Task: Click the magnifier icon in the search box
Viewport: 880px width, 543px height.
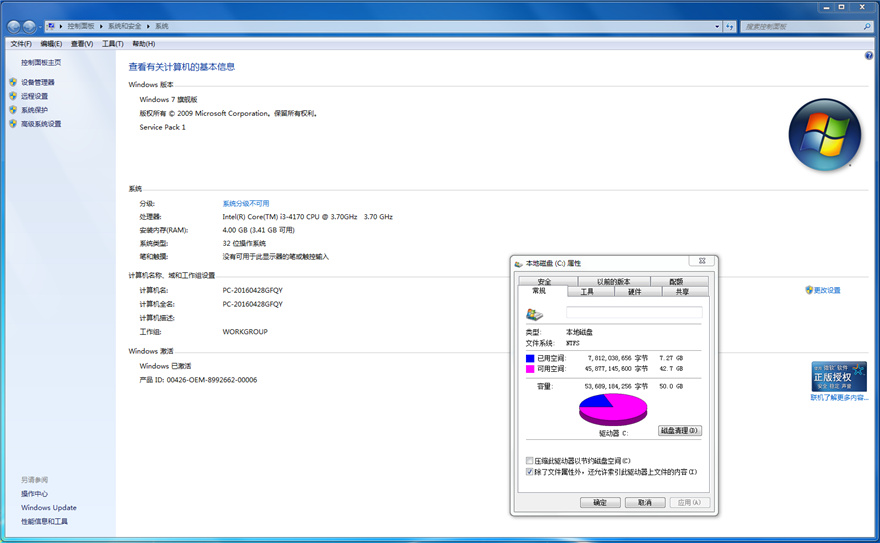Action: [867, 26]
